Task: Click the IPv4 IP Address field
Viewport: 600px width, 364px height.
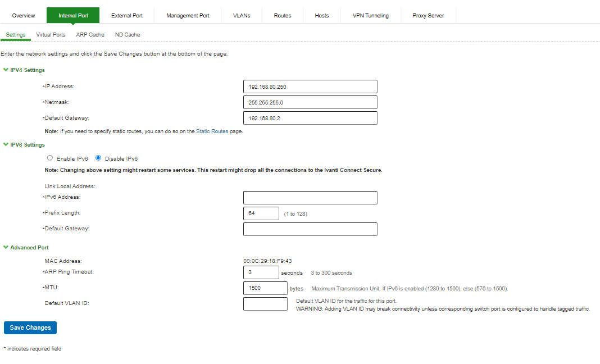Action: point(310,87)
